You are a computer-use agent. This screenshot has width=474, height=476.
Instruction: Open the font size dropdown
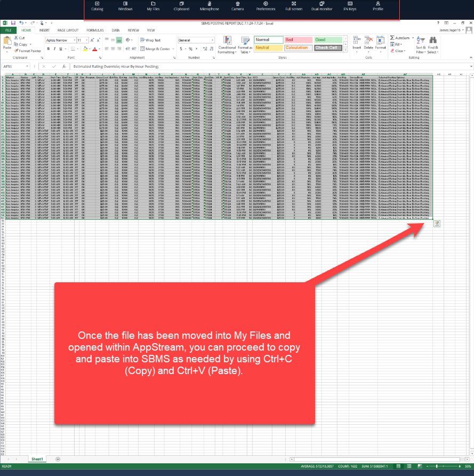(x=87, y=40)
